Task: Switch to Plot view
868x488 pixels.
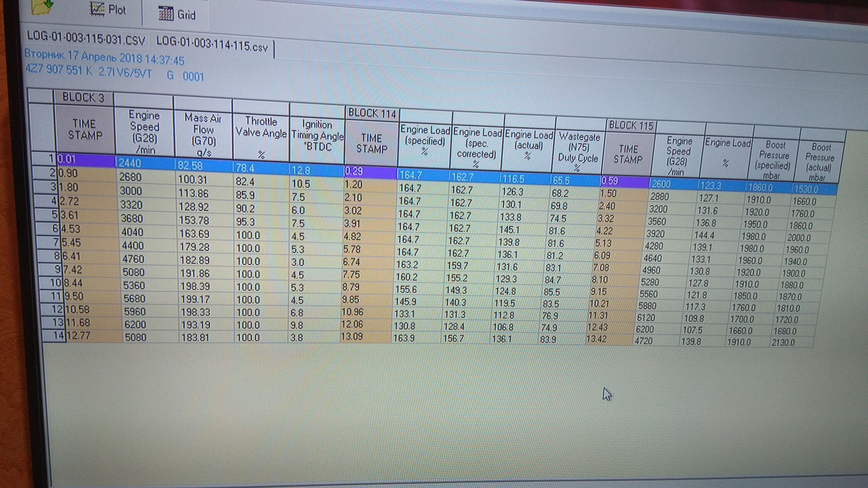Action: [x=108, y=9]
